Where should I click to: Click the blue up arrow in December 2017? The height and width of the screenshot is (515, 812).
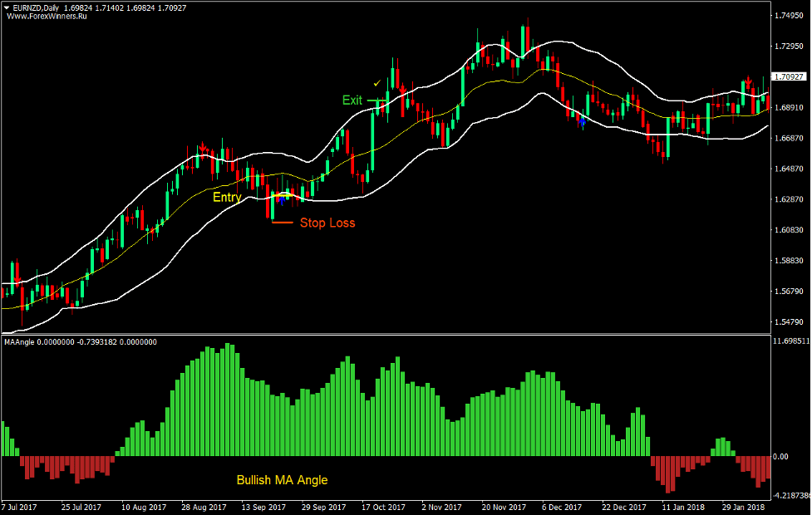[582, 121]
